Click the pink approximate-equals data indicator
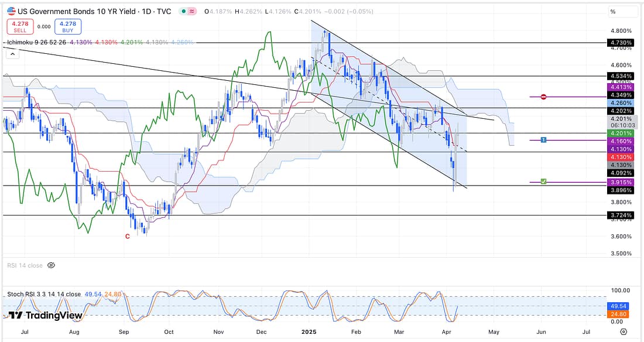 click(193, 12)
